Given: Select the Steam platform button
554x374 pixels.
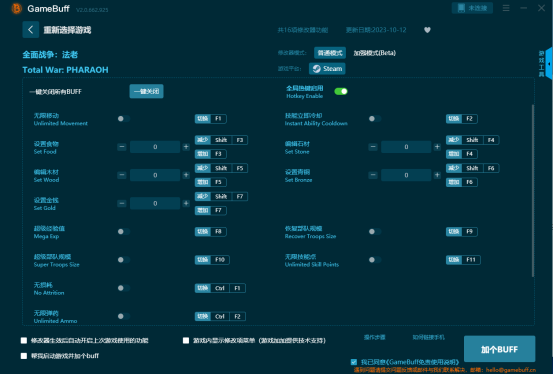Looking at the screenshot, I should pos(327,69).
